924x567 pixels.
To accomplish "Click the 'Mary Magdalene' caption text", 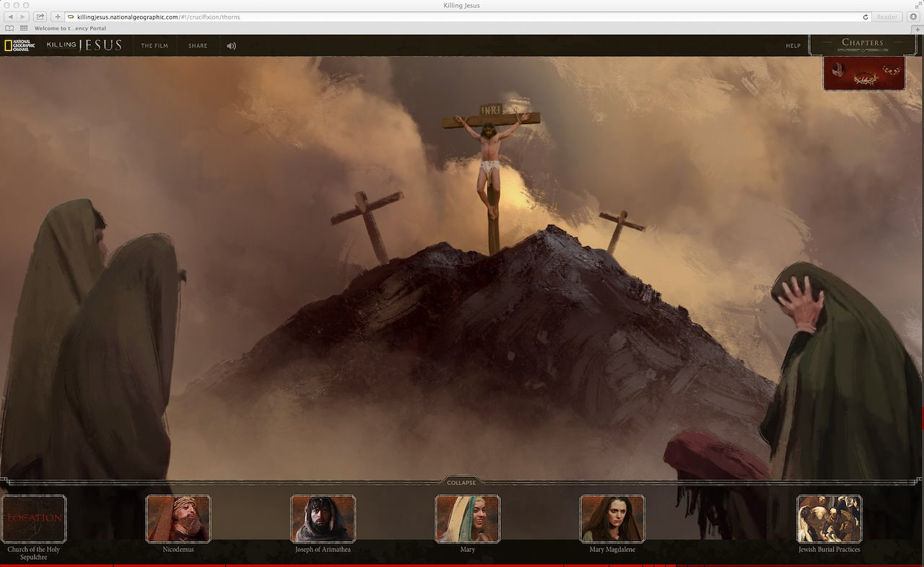I will tap(612, 550).
